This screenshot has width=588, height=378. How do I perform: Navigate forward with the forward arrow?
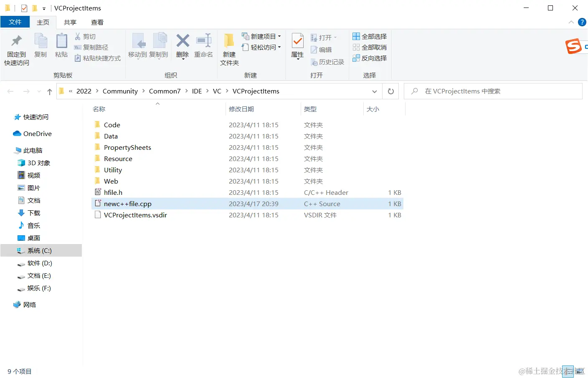[26, 91]
